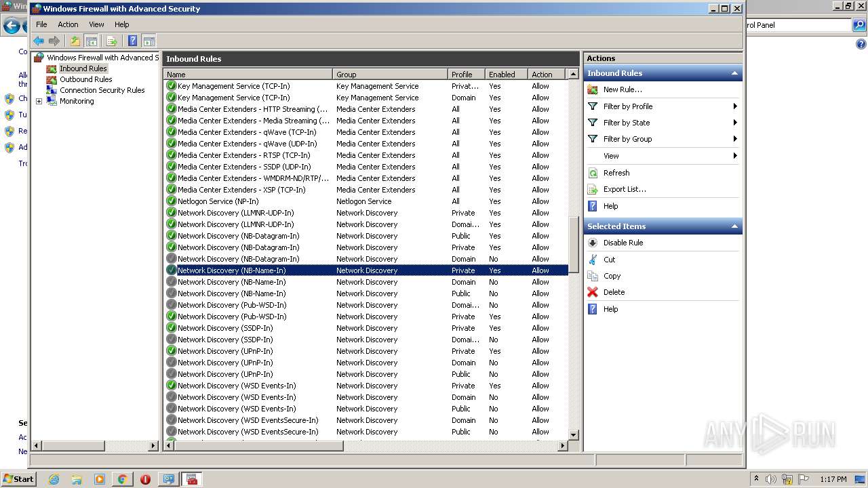Sort rules by the Group column header

[x=391, y=75]
